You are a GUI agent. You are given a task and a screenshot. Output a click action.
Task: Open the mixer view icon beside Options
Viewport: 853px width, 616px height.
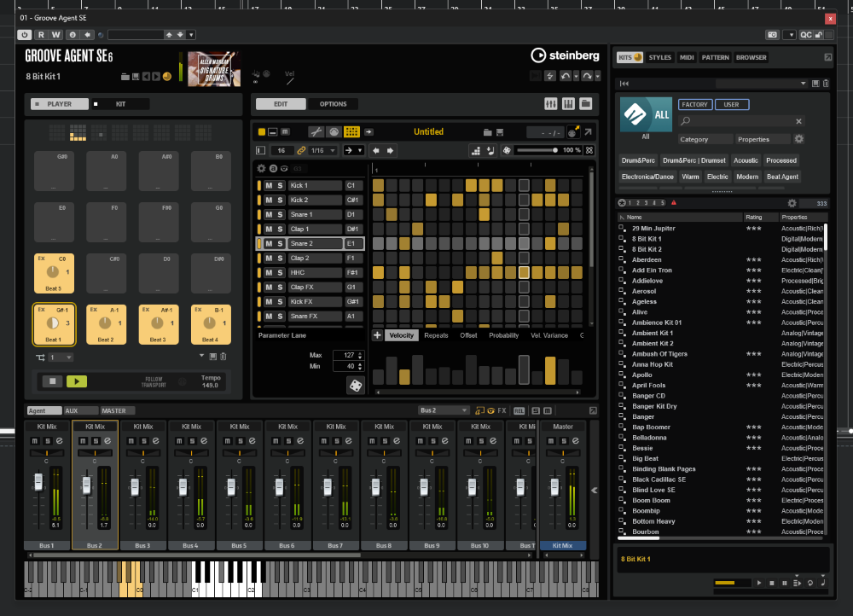(550, 104)
